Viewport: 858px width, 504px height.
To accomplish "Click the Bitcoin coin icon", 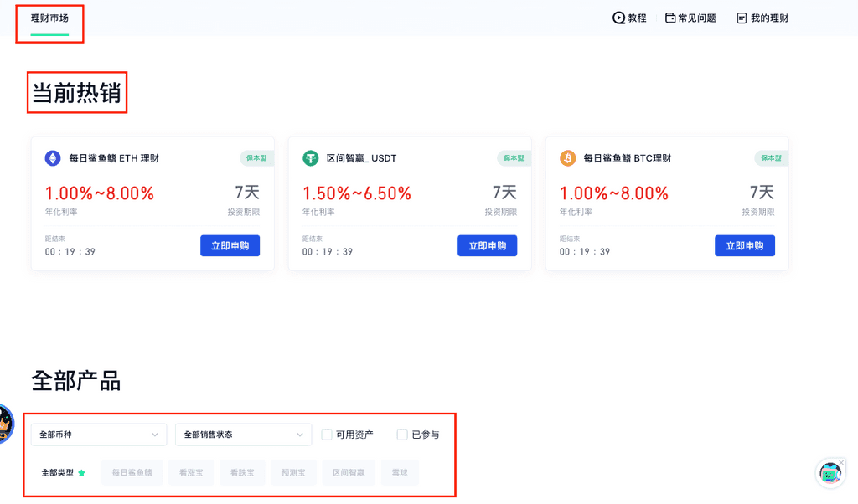I will (x=568, y=158).
